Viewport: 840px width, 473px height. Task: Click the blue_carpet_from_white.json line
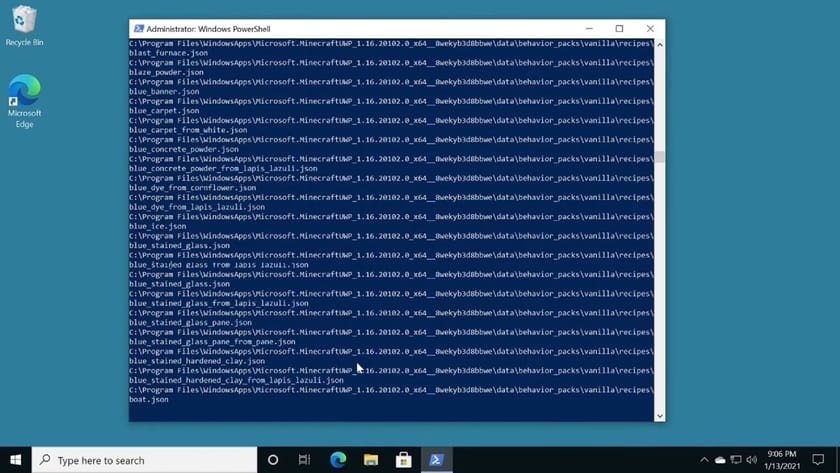click(x=188, y=130)
